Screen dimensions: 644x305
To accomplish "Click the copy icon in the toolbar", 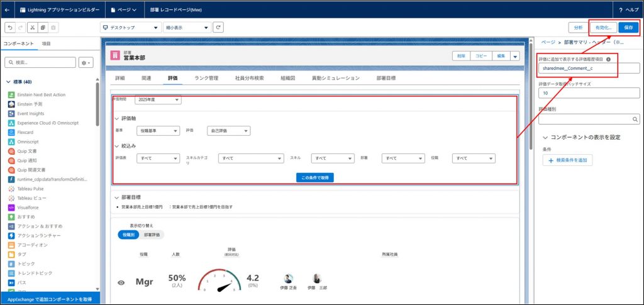I will 43,28.
